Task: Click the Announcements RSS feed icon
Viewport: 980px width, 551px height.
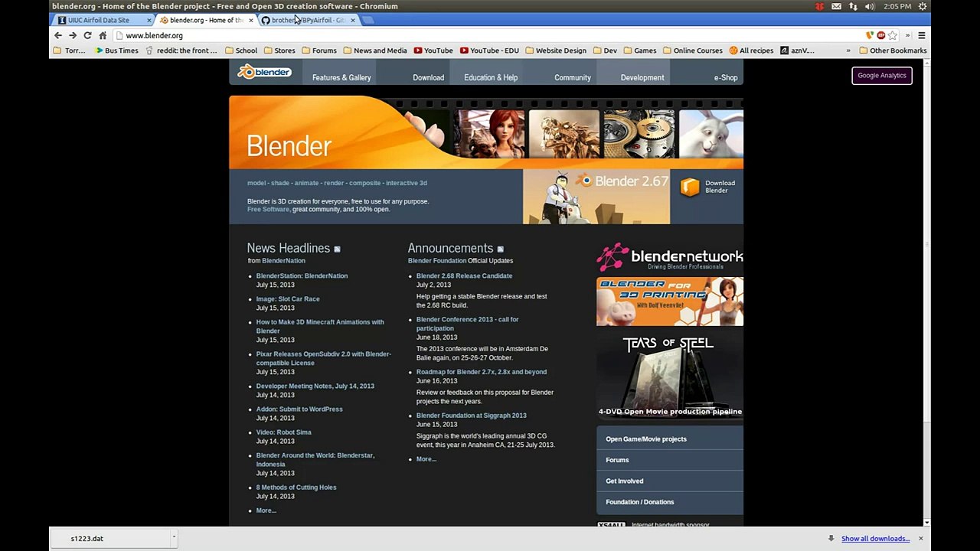Action: click(501, 249)
